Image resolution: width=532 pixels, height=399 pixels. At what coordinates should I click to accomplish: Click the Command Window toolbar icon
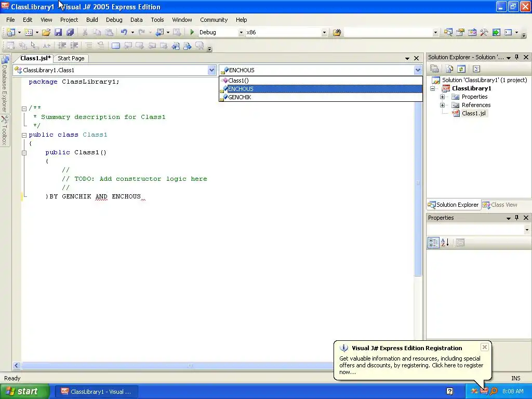(508, 32)
